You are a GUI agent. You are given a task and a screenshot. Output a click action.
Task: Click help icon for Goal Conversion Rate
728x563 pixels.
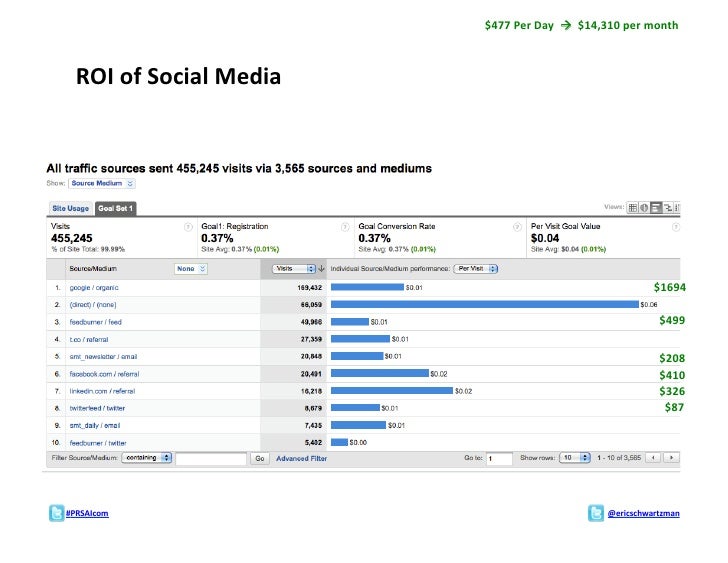click(x=520, y=226)
